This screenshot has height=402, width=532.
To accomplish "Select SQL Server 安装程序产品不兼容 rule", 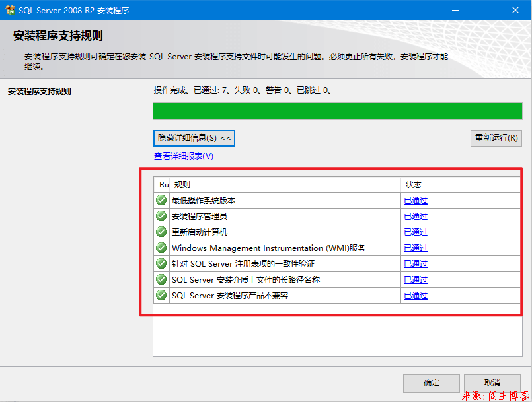I will pos(230,296).
